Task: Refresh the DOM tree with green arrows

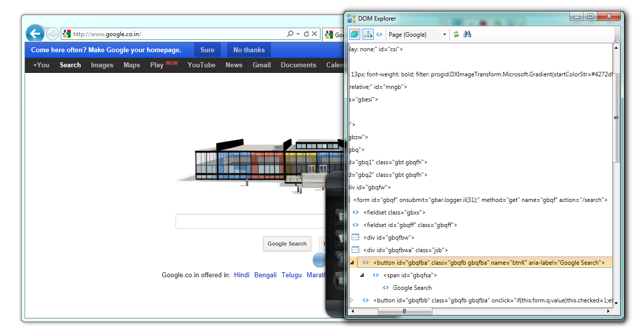Action: 456,34
